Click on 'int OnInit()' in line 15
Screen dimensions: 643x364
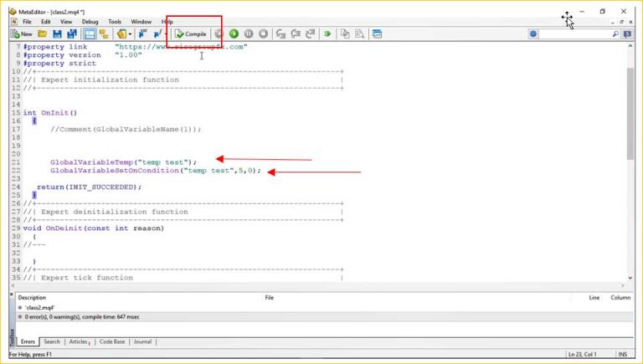[x=50, y=113]
